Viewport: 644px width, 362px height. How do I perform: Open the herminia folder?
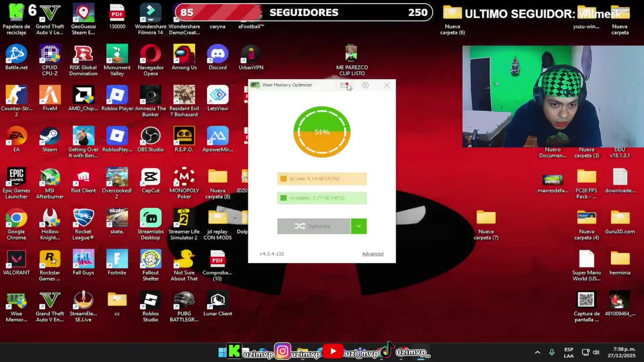point(620,263)
